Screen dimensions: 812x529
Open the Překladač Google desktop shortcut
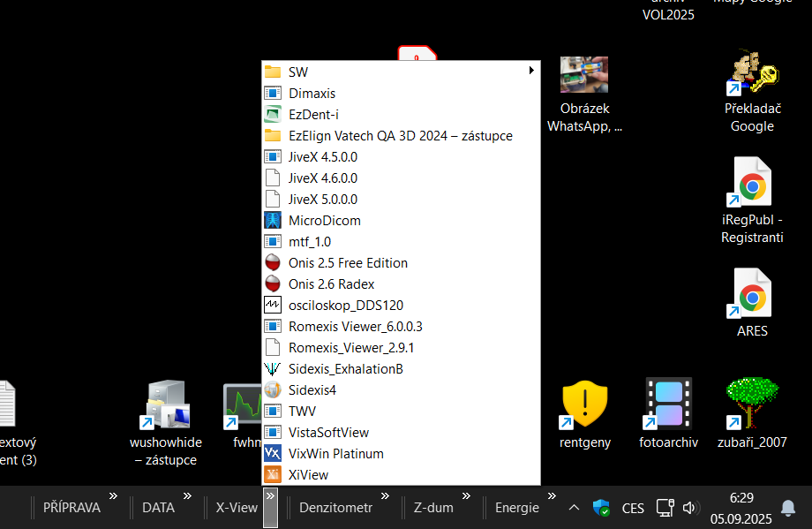click(752, 91)
